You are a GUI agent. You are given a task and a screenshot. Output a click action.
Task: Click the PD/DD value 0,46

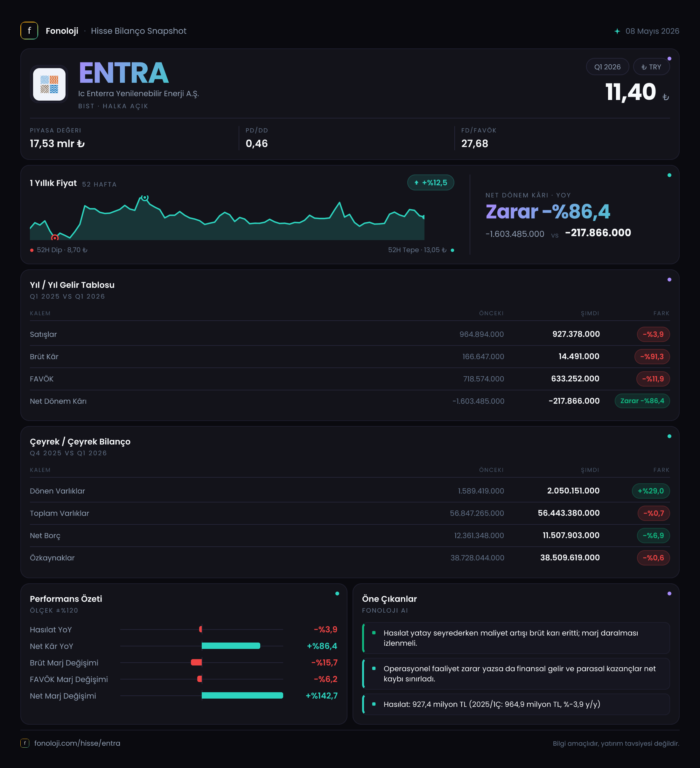[256, 144]
